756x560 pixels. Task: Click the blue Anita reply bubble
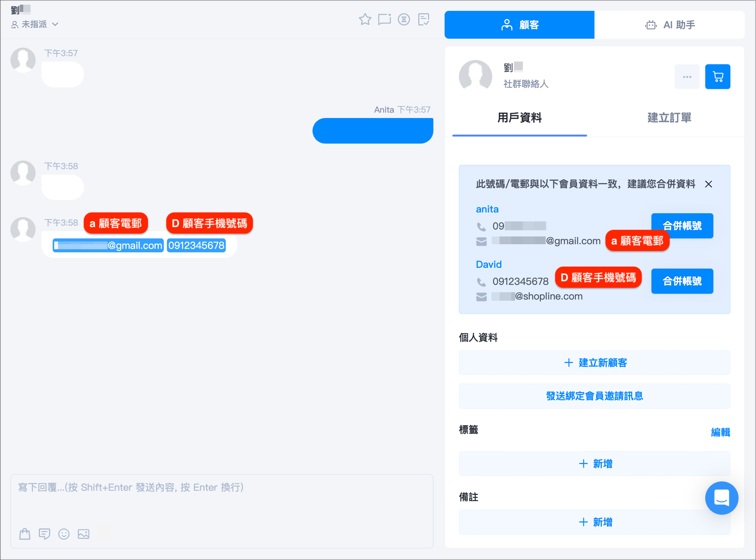(x=373, y=131)
